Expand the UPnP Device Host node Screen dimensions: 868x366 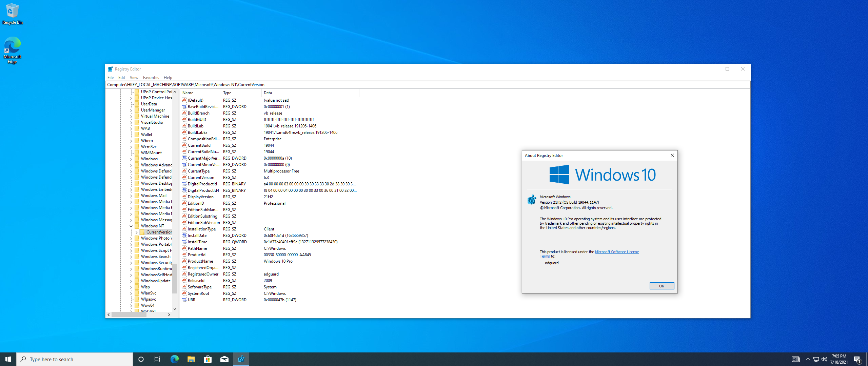tap(131, 98)
